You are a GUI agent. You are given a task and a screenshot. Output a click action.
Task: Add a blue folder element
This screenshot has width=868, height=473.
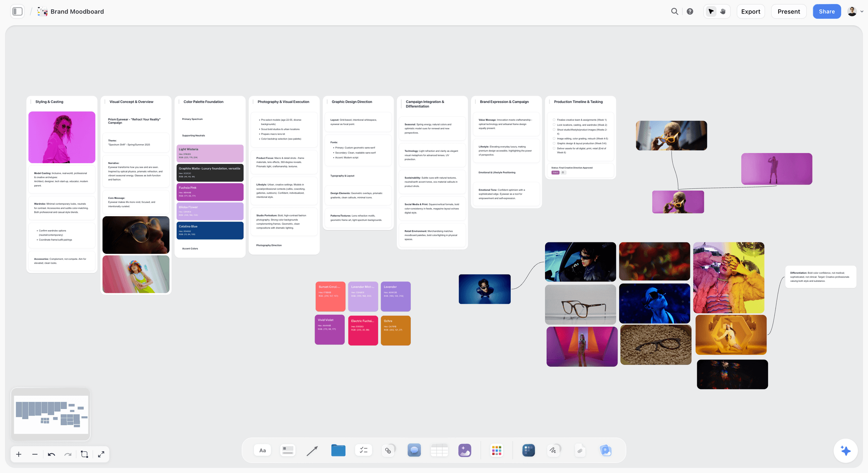click(338, 450)
